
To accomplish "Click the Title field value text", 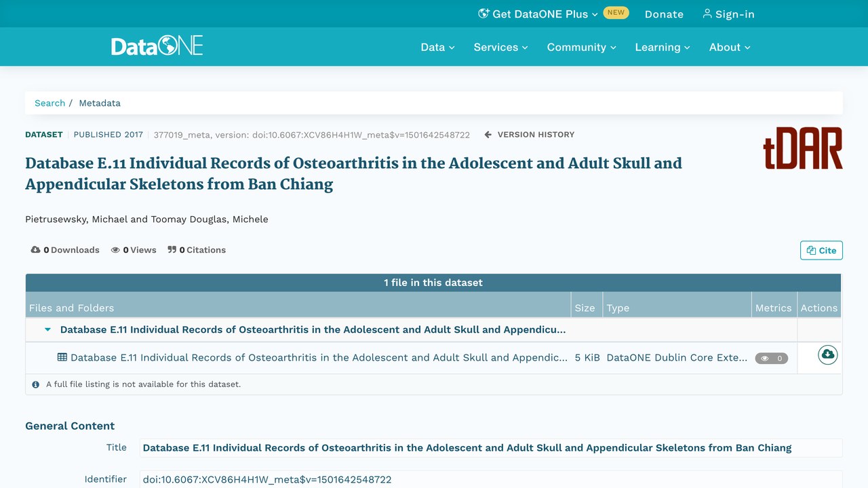I will point(467,448).
